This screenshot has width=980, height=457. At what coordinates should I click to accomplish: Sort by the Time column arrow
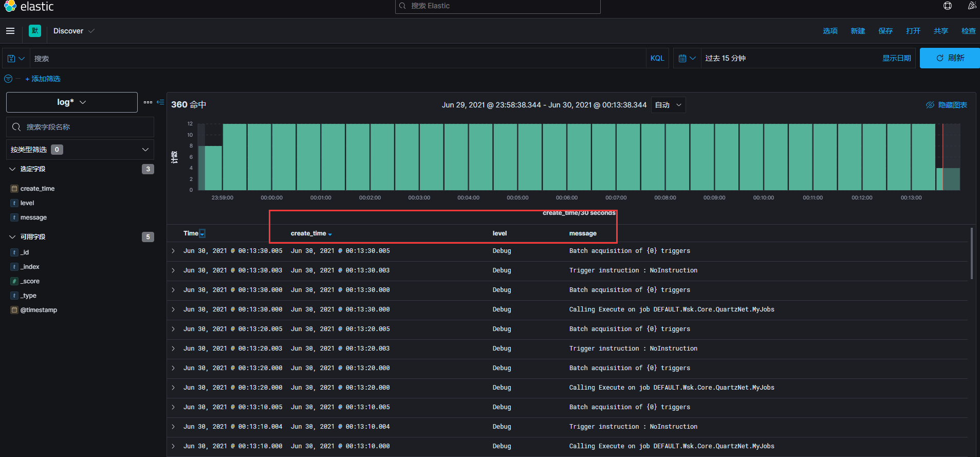[202, 233]
